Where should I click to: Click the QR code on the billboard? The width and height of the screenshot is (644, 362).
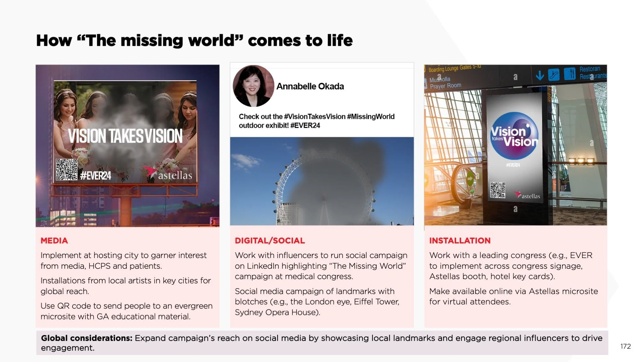[67, 169]
